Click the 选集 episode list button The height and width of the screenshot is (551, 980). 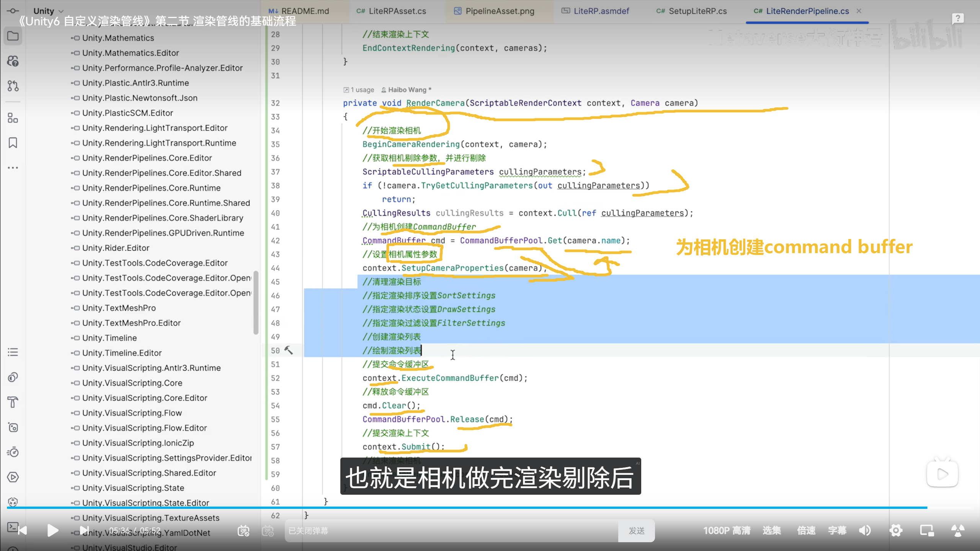772,530
